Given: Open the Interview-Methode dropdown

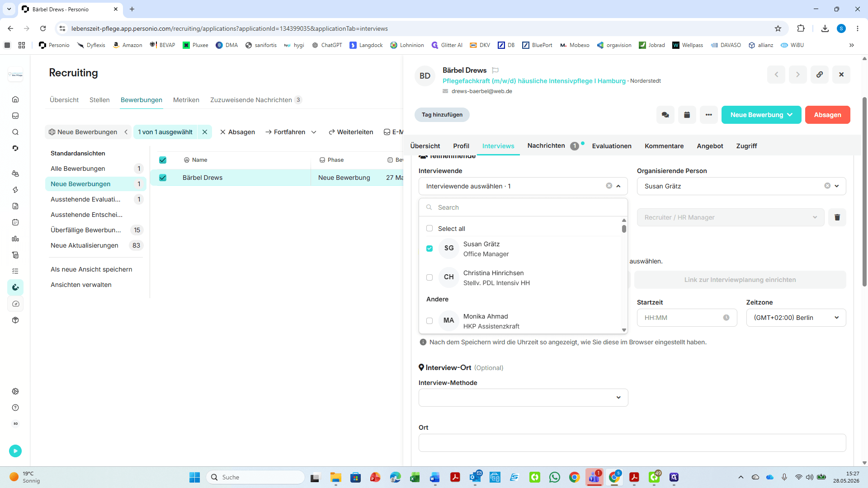Looking at the screenshot, I should pyautogui.click(x=523, y=398).
